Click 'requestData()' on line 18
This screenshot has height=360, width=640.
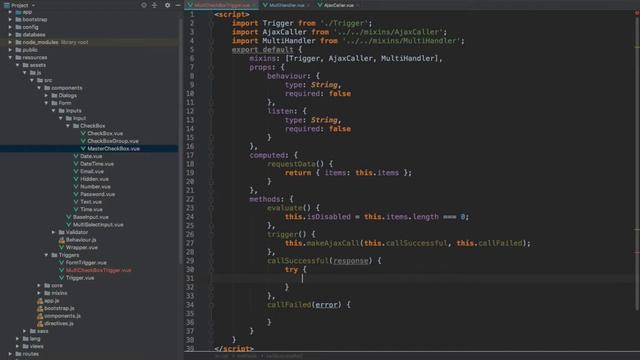tap(296, 164)
